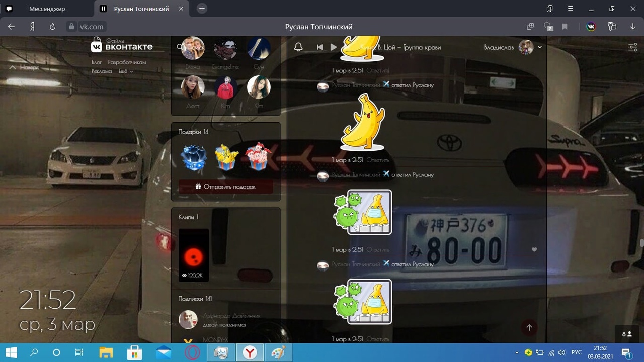Click the Разработчикам link
Image resolution: width=644 pixels, height=362 pixels.
[127, 62]
